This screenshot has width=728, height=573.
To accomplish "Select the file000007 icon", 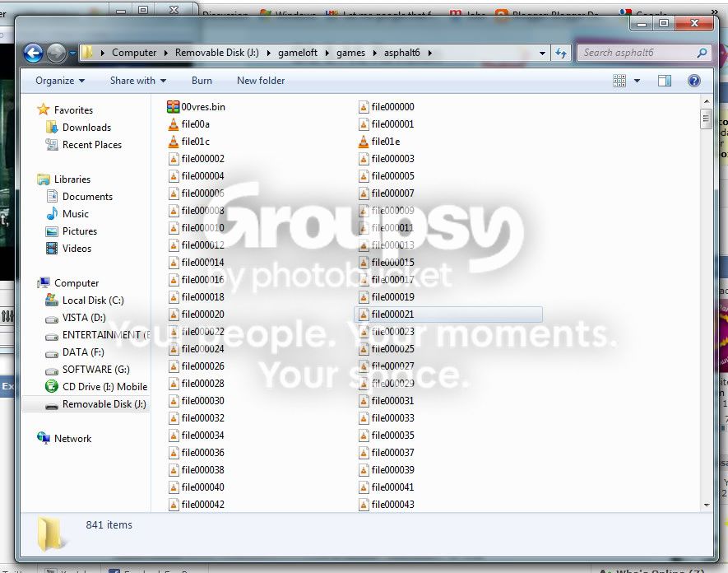I will pyautogui.click(x=364, y=193).
